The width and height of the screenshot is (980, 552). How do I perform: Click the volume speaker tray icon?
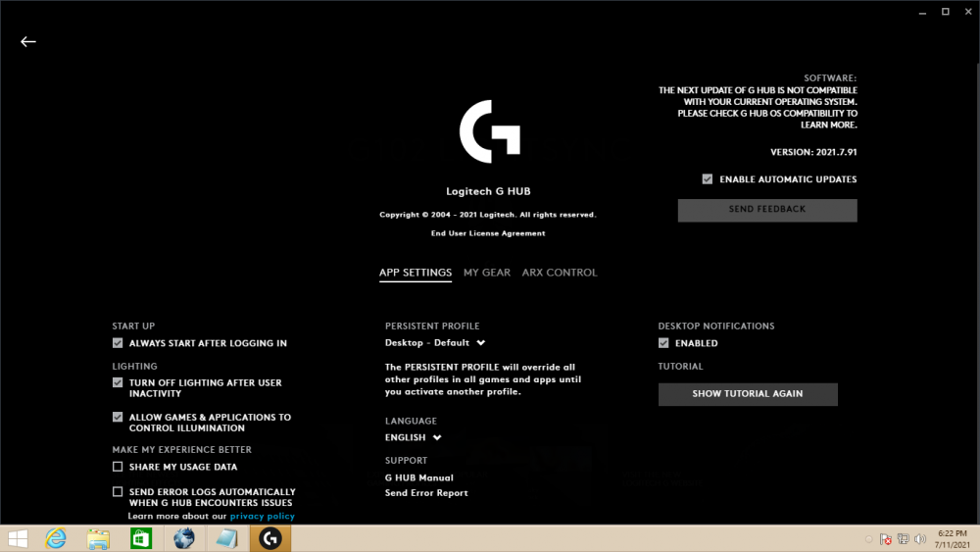[919, 538]
